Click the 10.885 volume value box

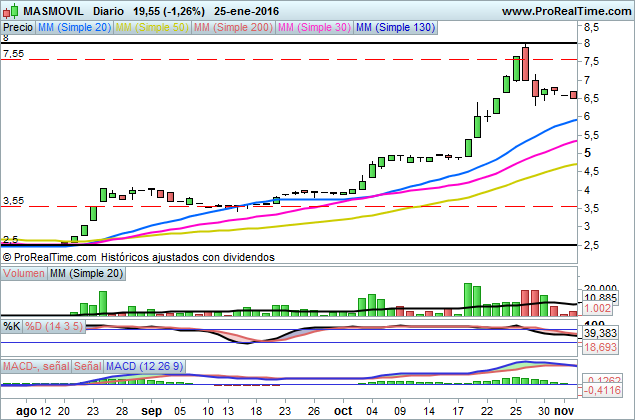601,298
